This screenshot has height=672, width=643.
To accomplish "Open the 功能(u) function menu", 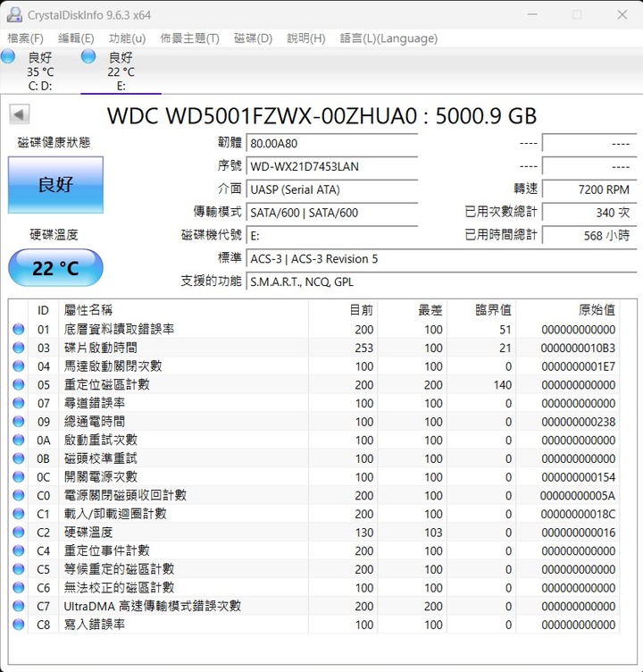I will click(x=127, y=38).
